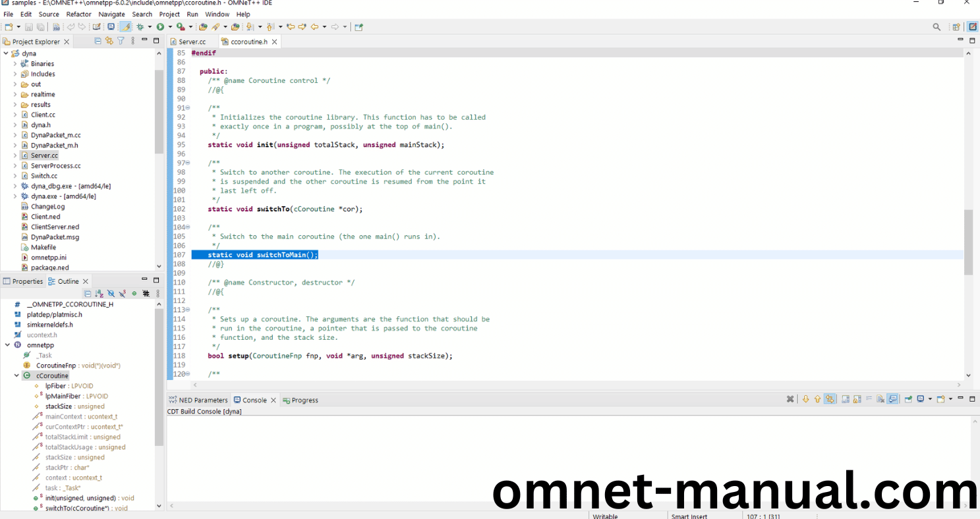Toggle Hide Fields in Outline toolbar

click(x=111, y=294)
